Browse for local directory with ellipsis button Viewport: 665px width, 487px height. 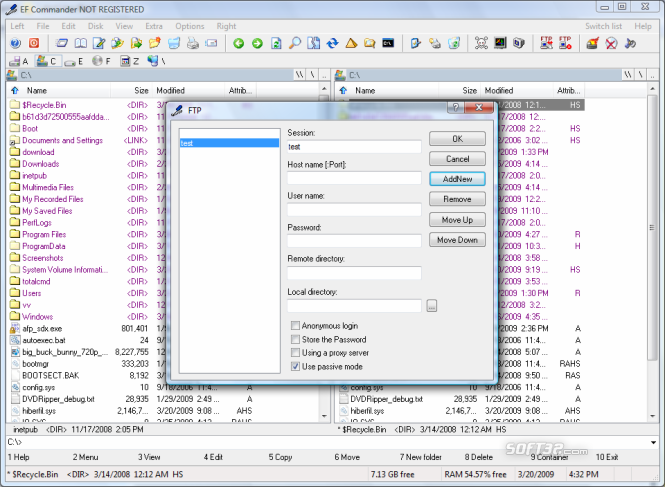coord(432,305)
